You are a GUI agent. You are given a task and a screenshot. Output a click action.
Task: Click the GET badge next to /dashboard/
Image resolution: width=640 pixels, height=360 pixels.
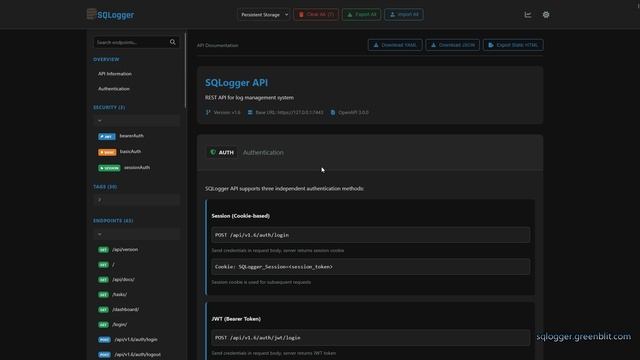[x=103, y=309]
